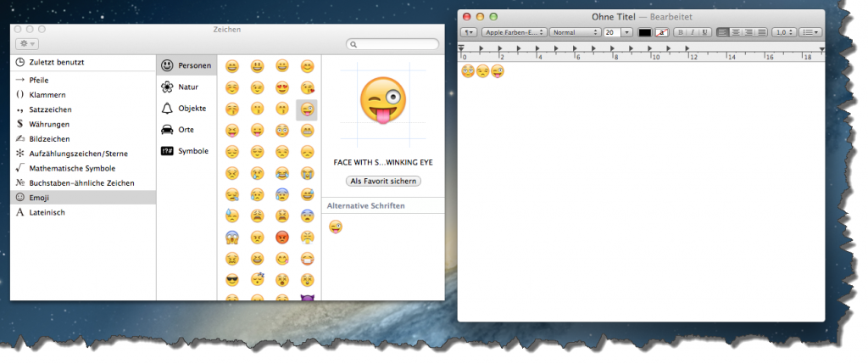Select the face with medical mask emoji
The width and height of the screenshot is (868, 364).
click(308, 258)
